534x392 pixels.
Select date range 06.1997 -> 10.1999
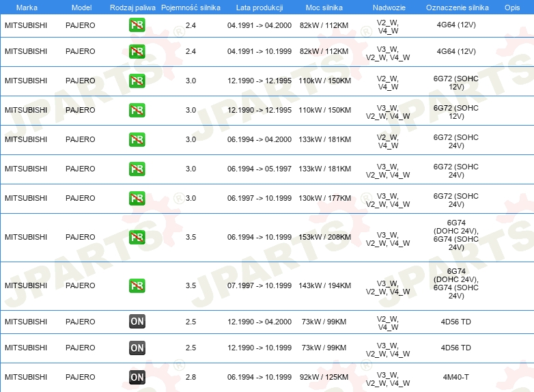point(259,198)
